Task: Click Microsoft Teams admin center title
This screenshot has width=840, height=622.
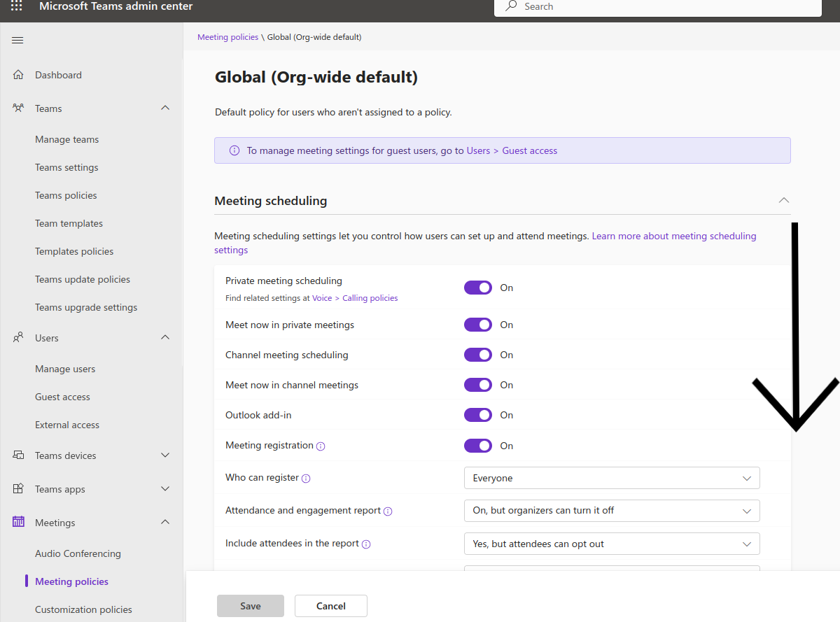Action: (x=116, y=6)
